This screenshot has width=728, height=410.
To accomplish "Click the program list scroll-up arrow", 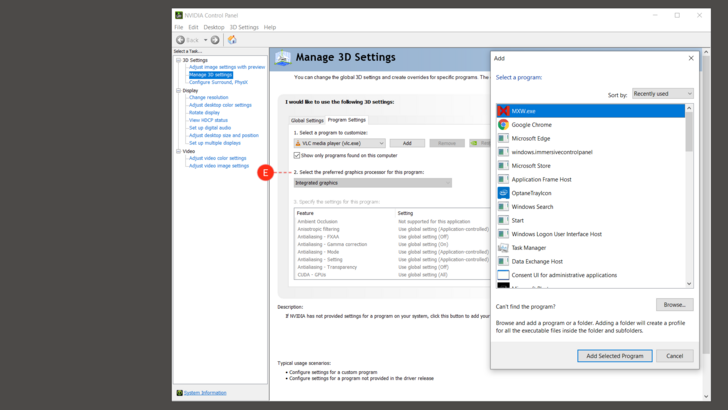I will [689, 108].
